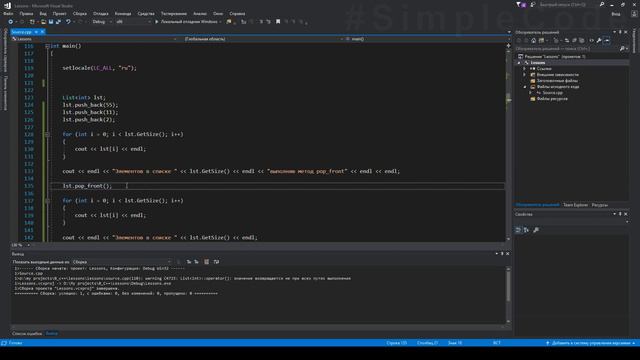The height and width of the screenshot is (360, 640).
Task: Collapse the first for loop block
Action: pos(47,134)
